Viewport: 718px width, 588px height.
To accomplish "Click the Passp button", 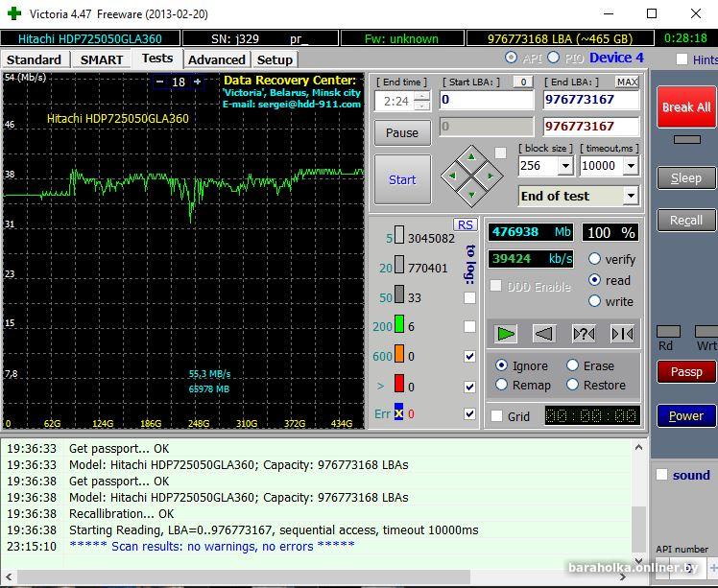I will (686, 371).
